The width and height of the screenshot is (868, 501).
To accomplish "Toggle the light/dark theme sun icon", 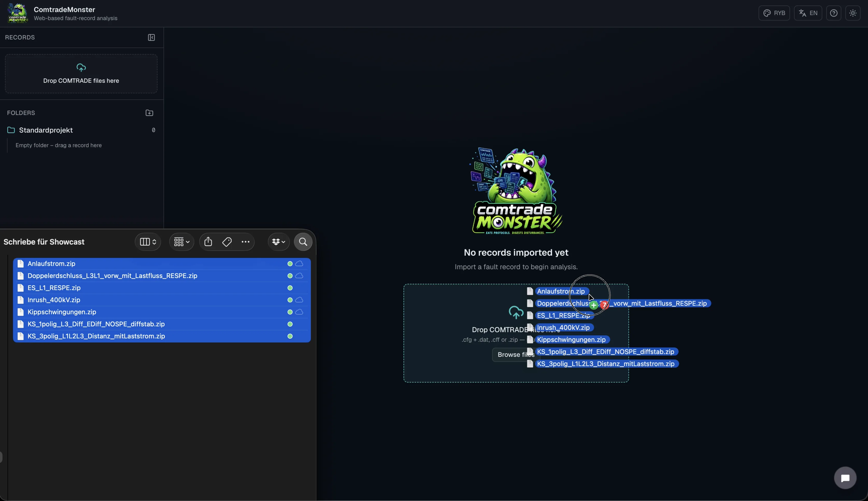I will (853, 13).
